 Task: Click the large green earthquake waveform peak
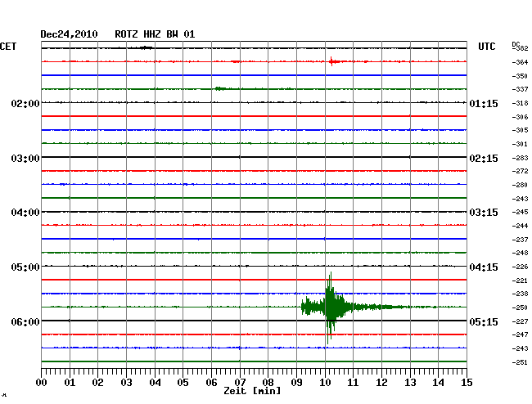(x=330, y=307)
